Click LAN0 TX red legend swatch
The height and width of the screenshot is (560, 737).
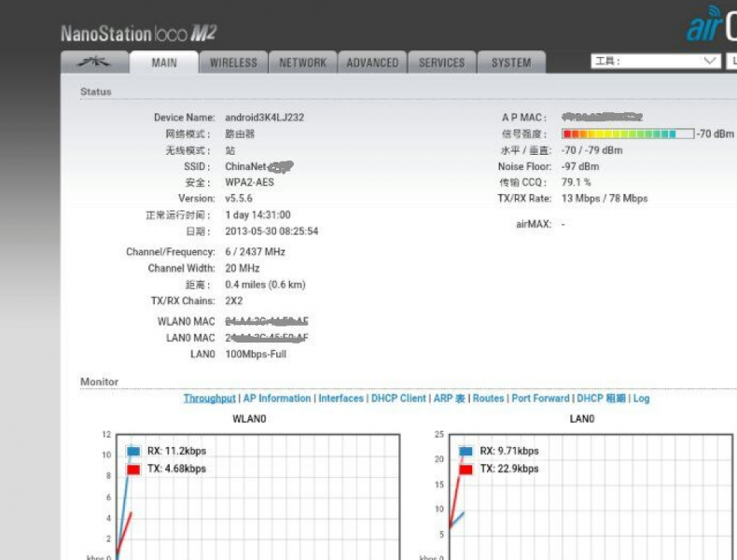click(466, 469)
